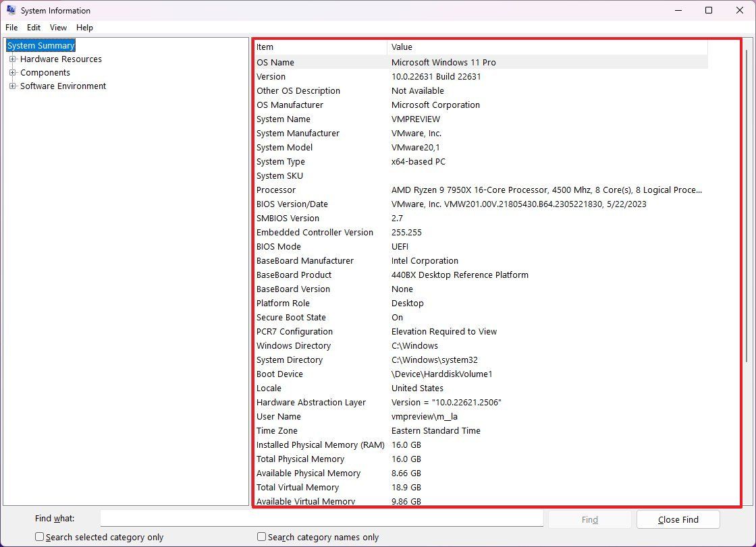756x547 pixels.
Task: Open the Edit menu
Action: click(x=33, y=28)
